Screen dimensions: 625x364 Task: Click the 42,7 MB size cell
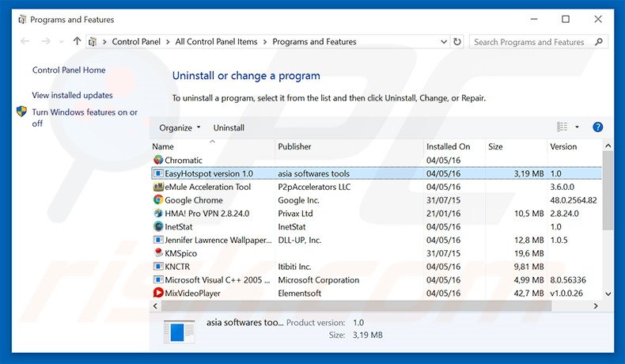(529, 293)
